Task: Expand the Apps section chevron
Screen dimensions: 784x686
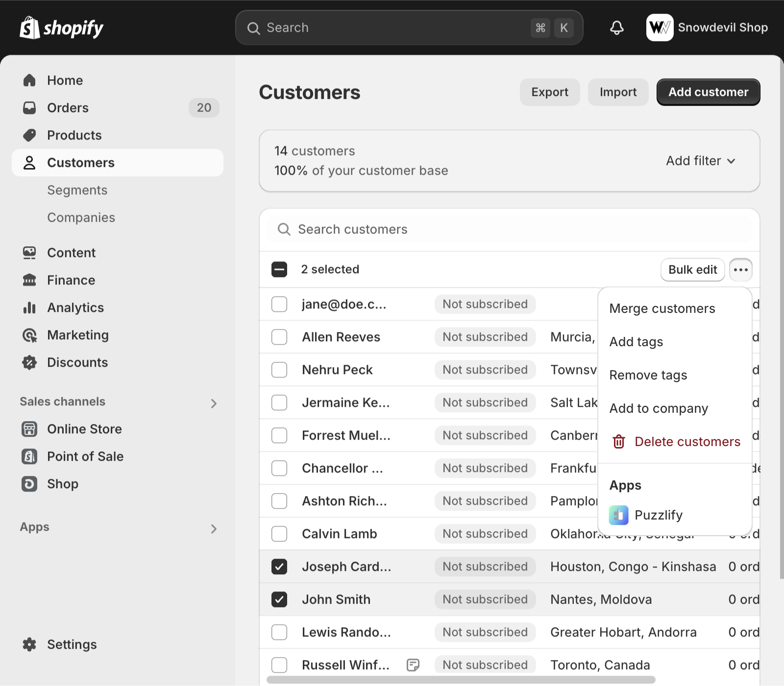Action: click(214, 529)
